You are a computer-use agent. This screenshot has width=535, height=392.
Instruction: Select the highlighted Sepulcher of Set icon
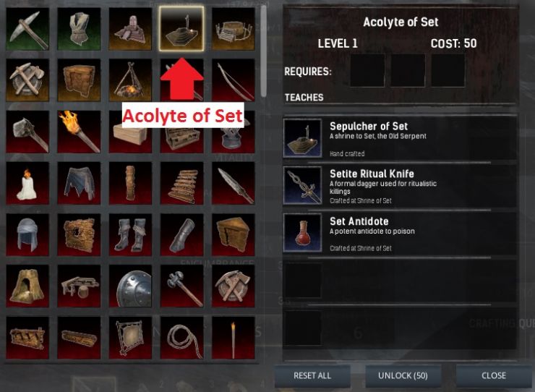(181, 29)
